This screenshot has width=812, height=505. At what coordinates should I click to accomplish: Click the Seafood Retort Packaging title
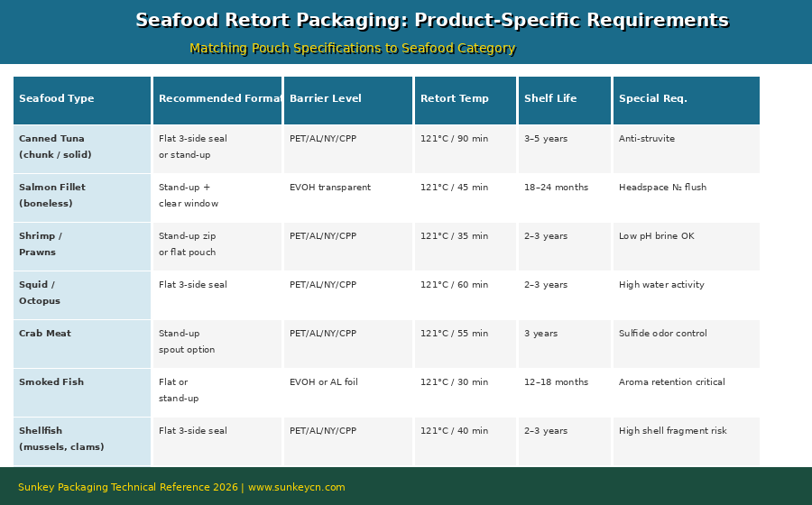click(x=431, y=21)
